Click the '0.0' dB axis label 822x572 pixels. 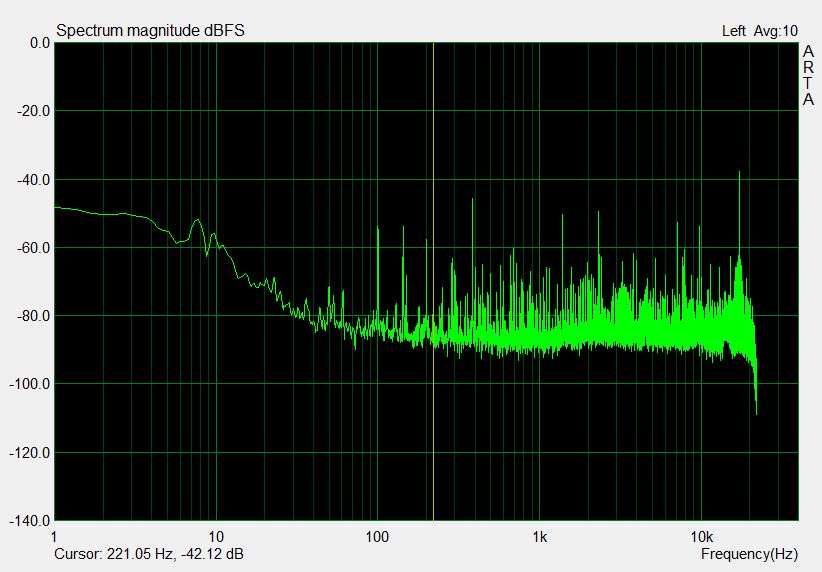(x=40, y=43)
